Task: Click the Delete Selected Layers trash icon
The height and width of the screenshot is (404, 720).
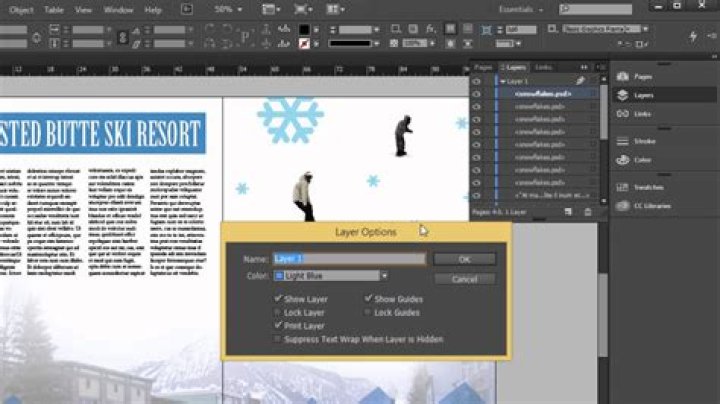Action: pos(588,212)
